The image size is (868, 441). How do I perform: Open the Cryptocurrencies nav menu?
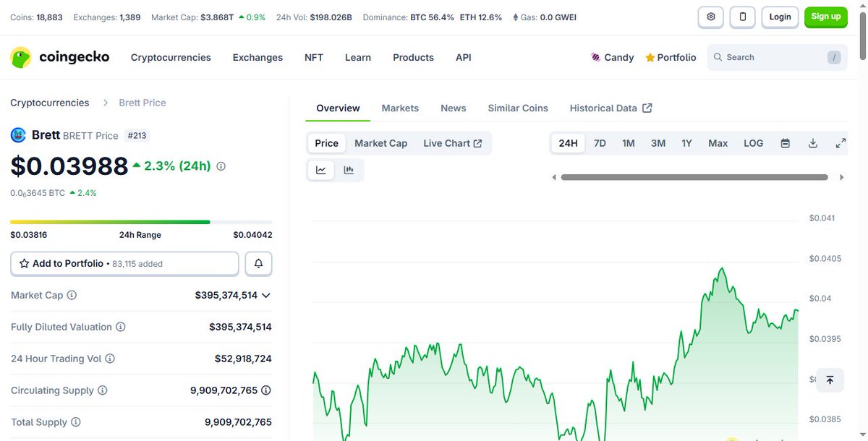point(171,57)
